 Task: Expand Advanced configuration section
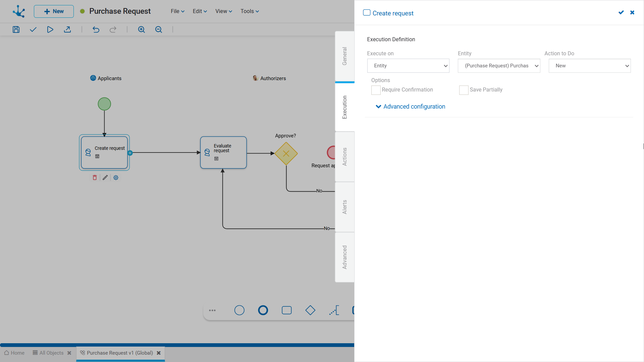tap(411, 107)
